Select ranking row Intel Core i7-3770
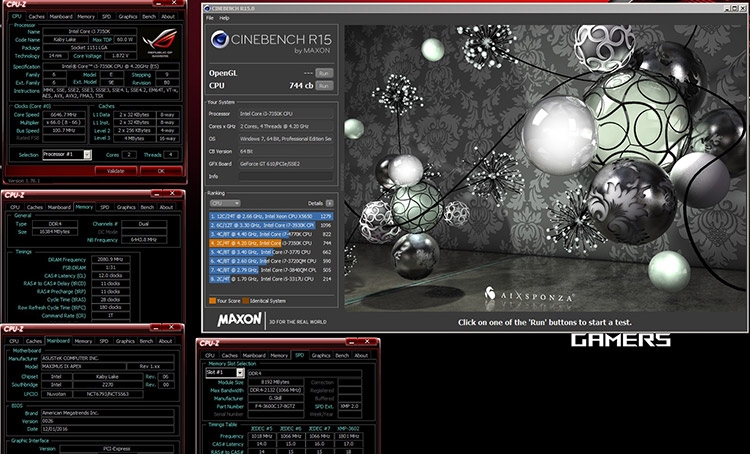The image size is (750, 454). pyautogui.click(x=271, y=252)
